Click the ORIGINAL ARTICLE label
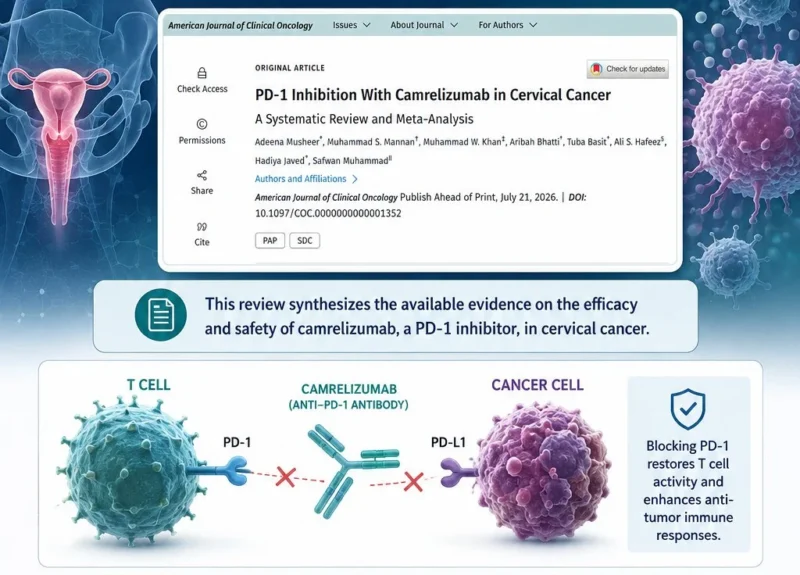Viewport: 800px width, 575px height. coord(290,68)
